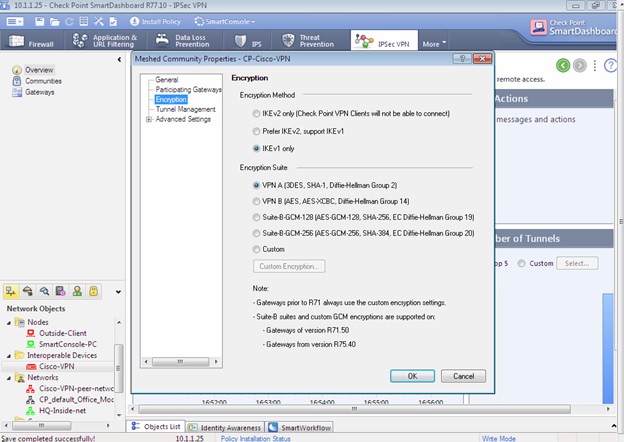The height and width of the screenshot is (442, 624).
Task: Select VPN B encryption suite
Action: tap(256, 201)
